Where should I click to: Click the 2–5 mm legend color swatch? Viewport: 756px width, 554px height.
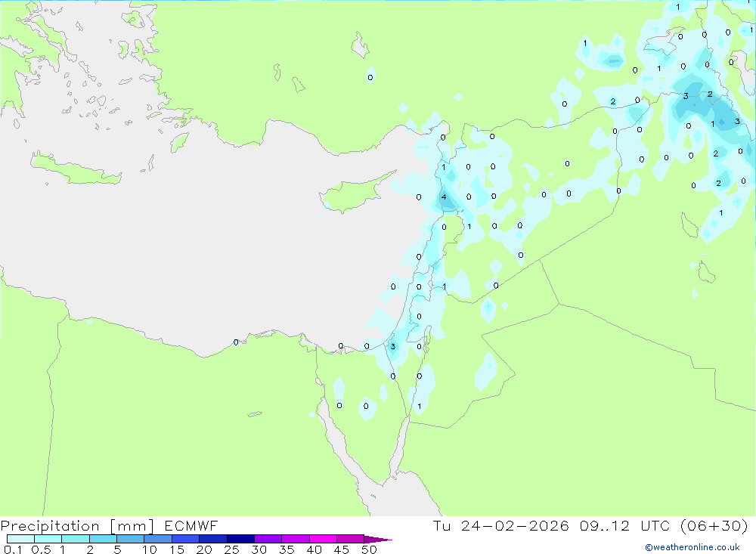(x=103, y=539)
